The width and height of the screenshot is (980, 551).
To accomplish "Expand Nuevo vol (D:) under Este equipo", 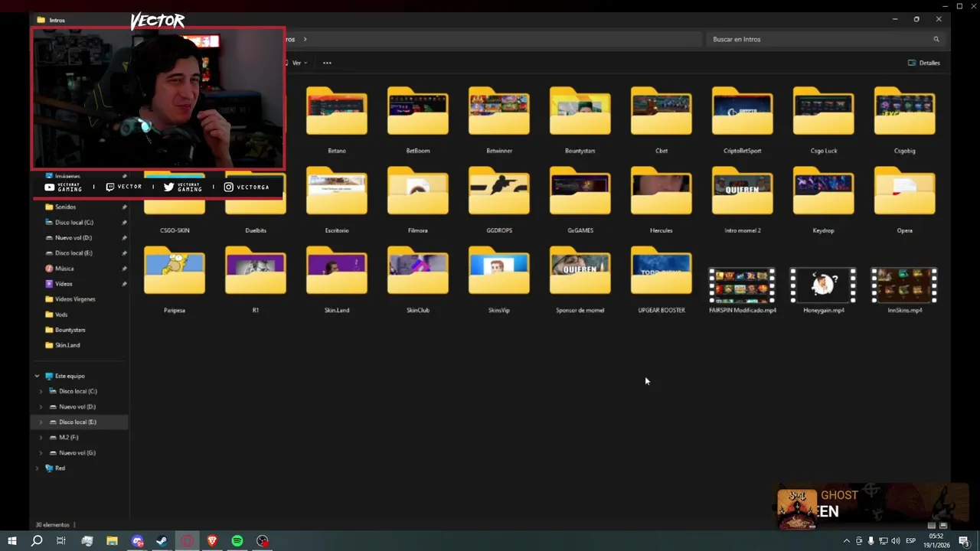I will [41, 406].
